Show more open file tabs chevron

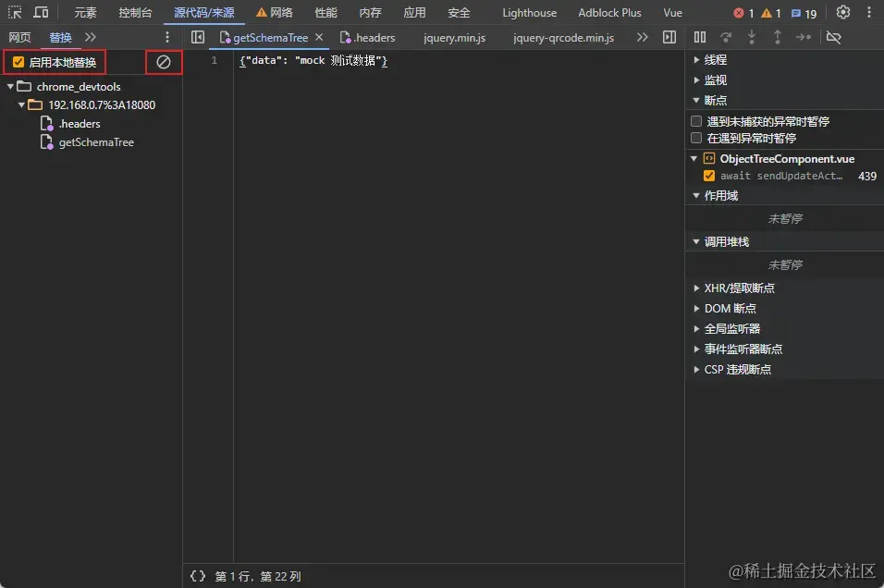coord(642,37)
